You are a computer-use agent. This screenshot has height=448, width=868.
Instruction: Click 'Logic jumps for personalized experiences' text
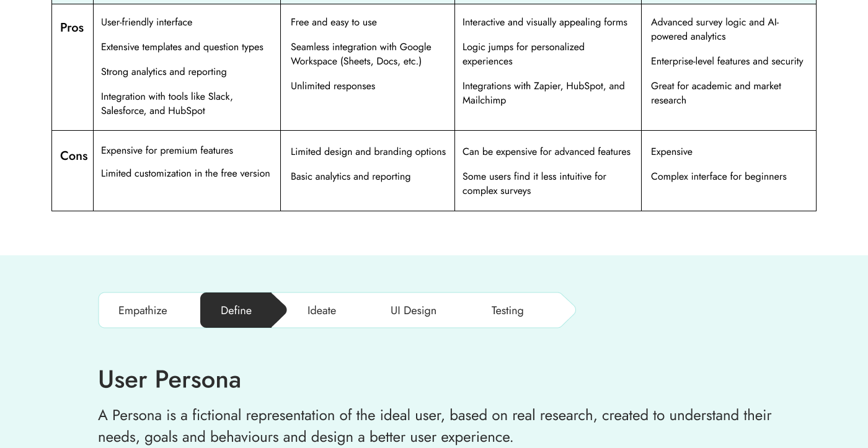coord(523,54)
